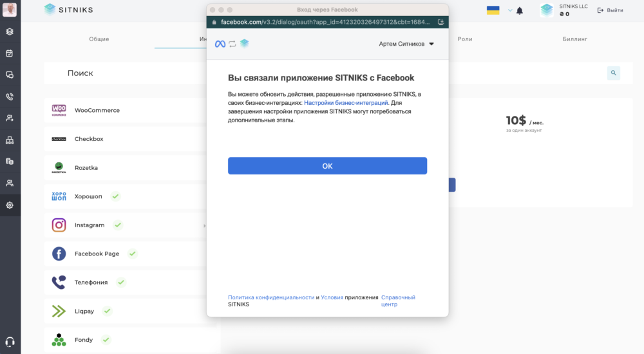Click the WooCommerce logo icon

59,110
